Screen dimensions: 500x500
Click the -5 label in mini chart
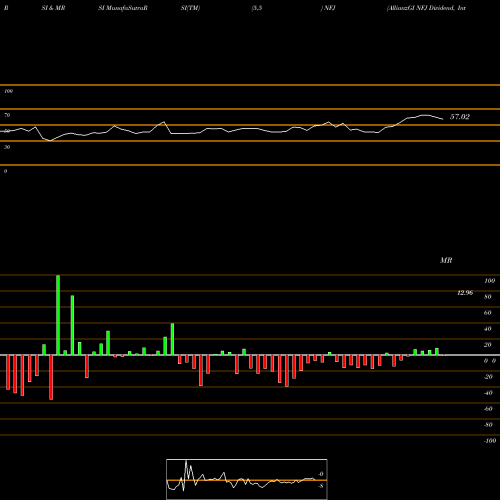point(321,486)
